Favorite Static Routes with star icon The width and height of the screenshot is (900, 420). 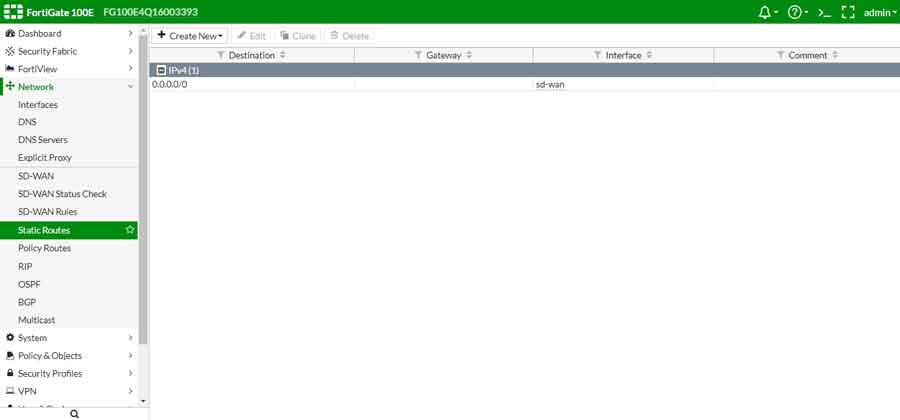click(130, 230)
